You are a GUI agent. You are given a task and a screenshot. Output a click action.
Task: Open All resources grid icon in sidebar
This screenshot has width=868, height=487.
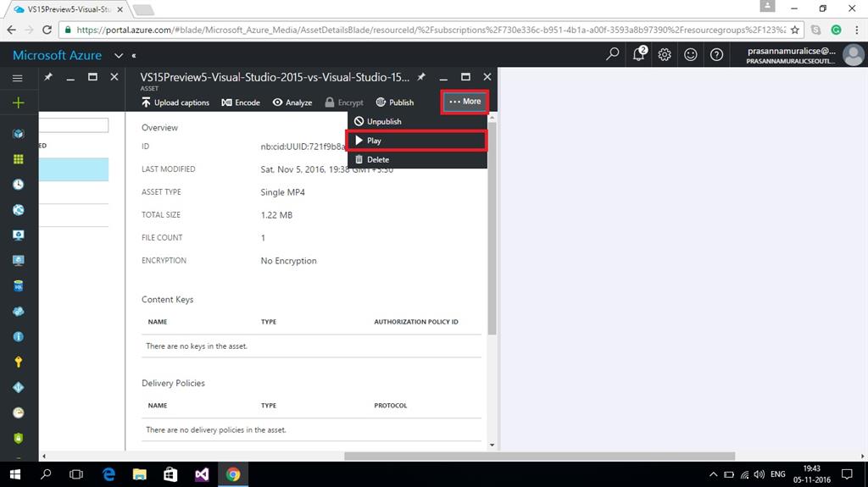click(x=19, y=159)
